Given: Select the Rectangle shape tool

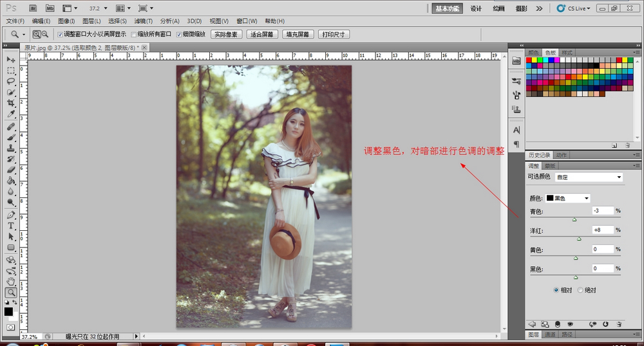Looking at the screenshot, I should tap(10, 248).
